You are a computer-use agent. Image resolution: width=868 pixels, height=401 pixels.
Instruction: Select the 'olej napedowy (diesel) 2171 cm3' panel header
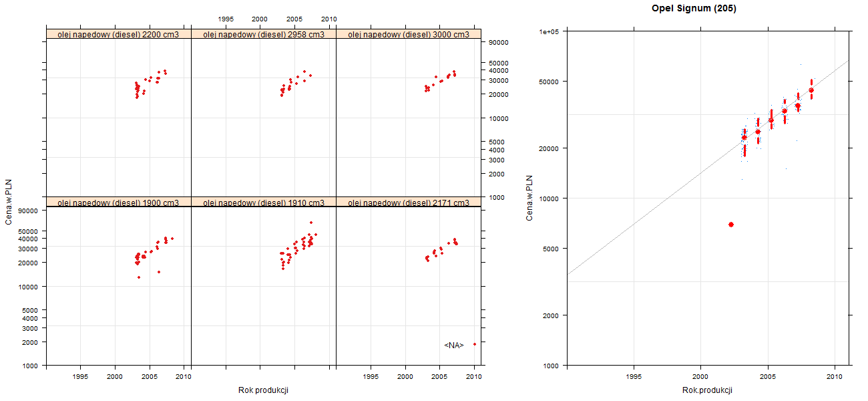(409, 203)
